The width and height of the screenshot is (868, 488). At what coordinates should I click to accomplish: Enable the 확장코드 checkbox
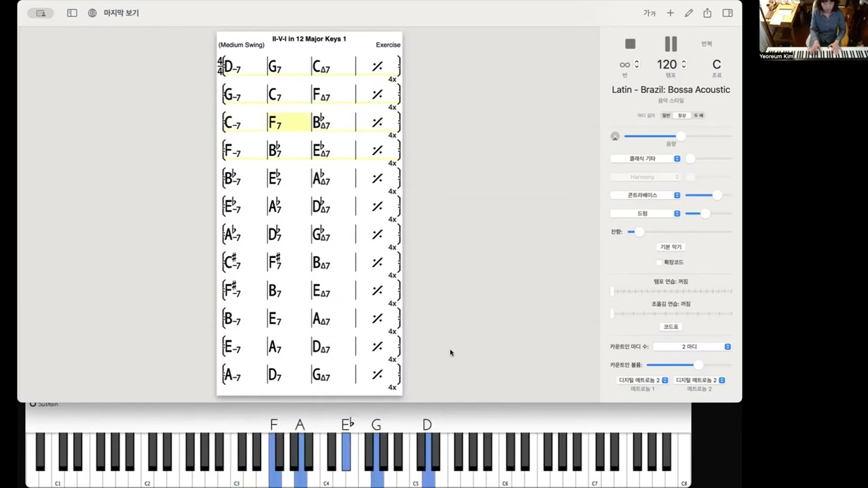(x=659, y=262)
